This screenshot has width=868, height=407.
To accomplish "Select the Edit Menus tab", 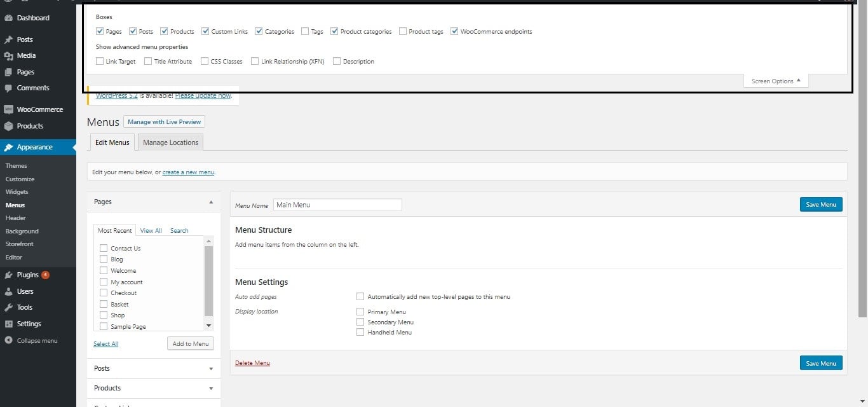I will click(x=112, y=142).
